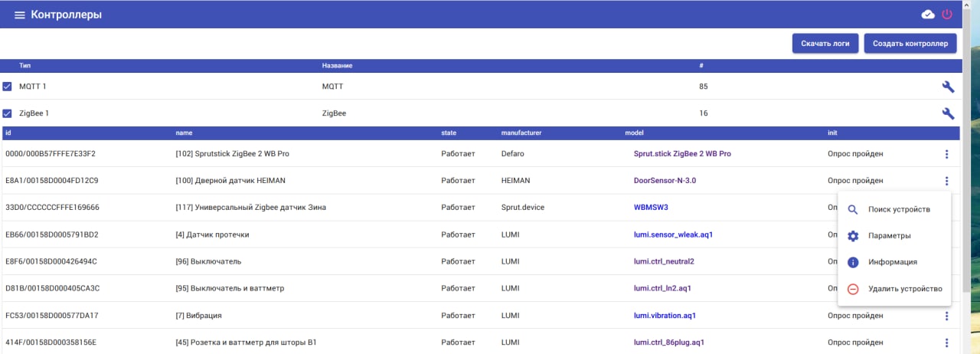Click the MQTT controller count 85
Image resolution: width=980 pixels, height=354 pixels.
(704, 87)
